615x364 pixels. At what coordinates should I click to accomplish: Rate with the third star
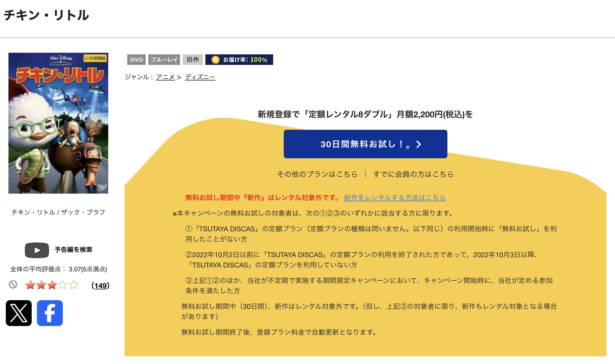coord(52,285)
